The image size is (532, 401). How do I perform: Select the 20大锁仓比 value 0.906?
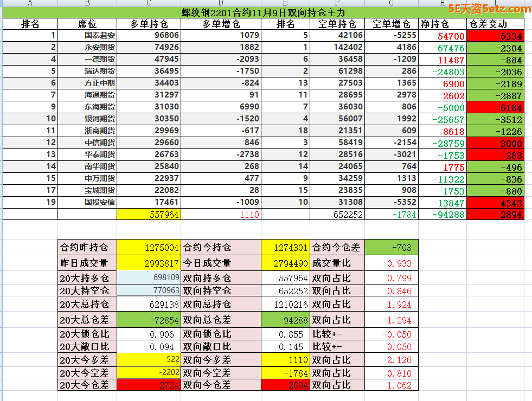[x=149, y=334]
